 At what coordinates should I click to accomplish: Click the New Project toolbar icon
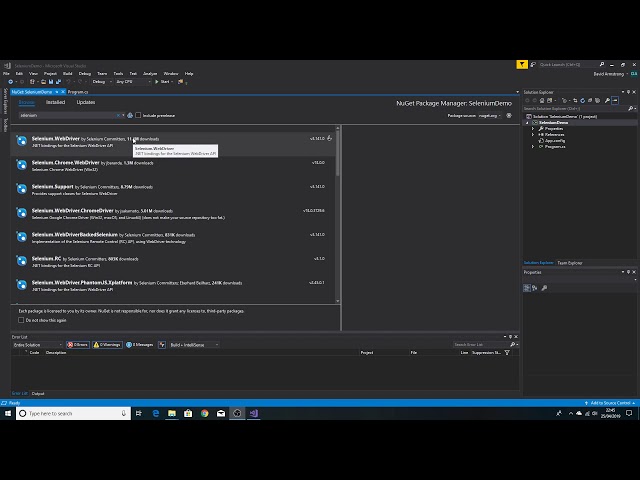32,82
